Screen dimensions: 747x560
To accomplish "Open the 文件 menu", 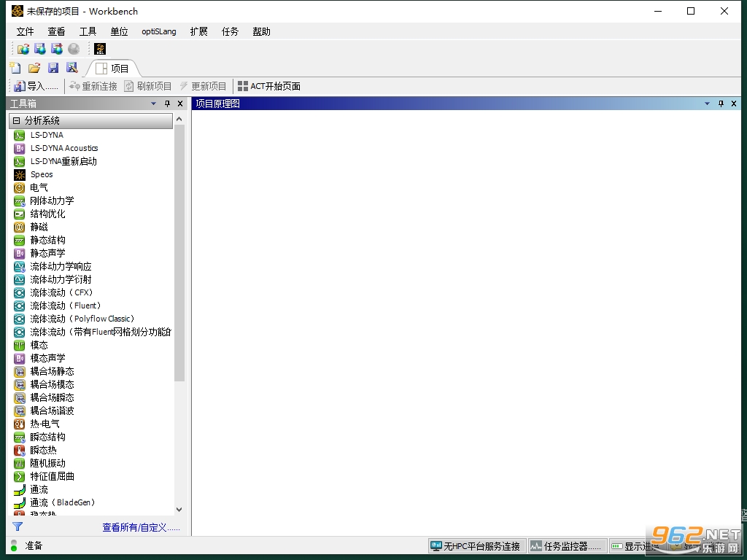I will point(25,31).
